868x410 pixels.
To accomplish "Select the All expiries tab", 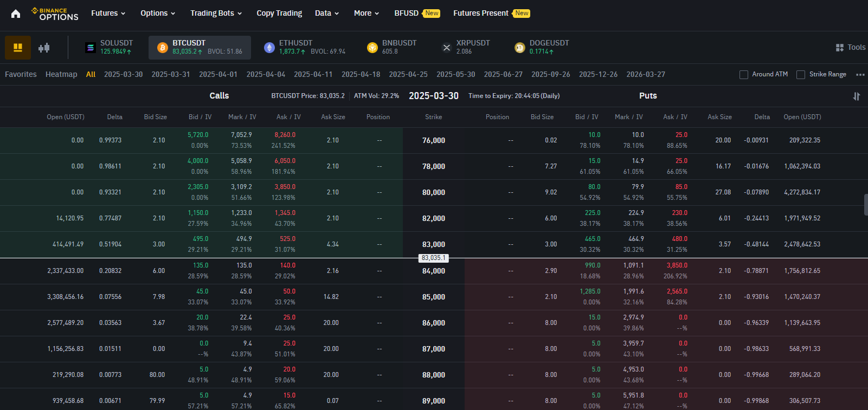I will 91,74.
